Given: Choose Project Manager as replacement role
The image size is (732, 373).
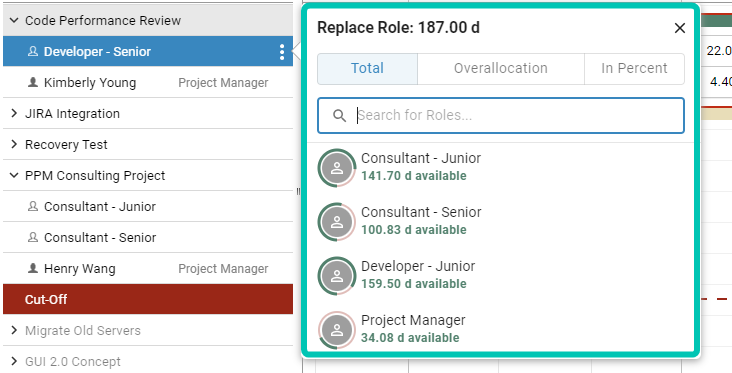Looking at the screenshot, I should [501, 330].
